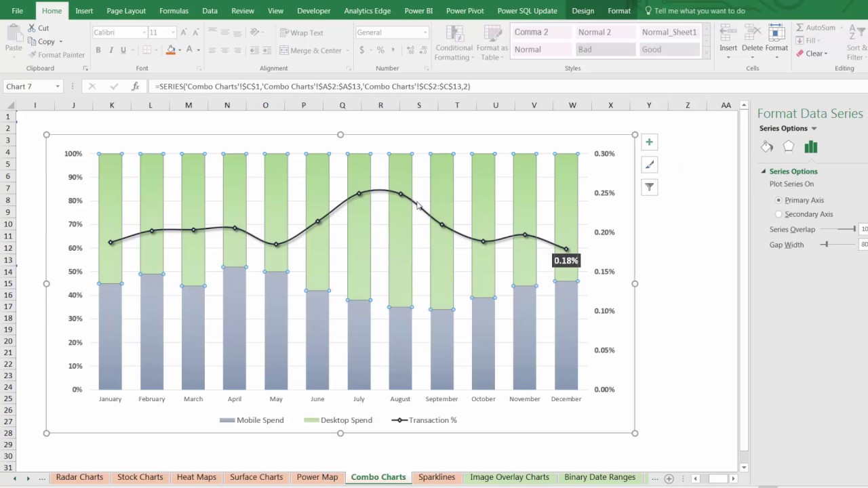Apply the Comma 2 cell style
This screenshot has width=868, height=488.
point(540,32)
